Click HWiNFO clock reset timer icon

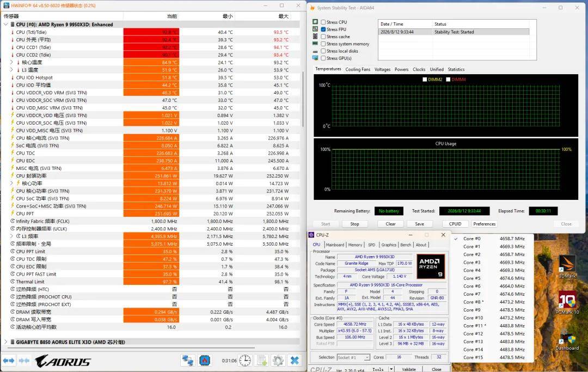[245, 361]
